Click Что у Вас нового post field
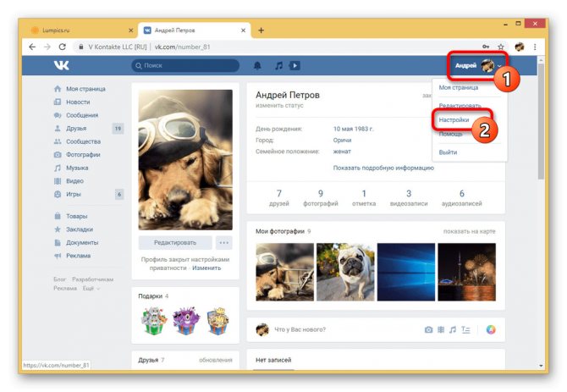Viewport: 567px width, 392px height. (300, 329)
